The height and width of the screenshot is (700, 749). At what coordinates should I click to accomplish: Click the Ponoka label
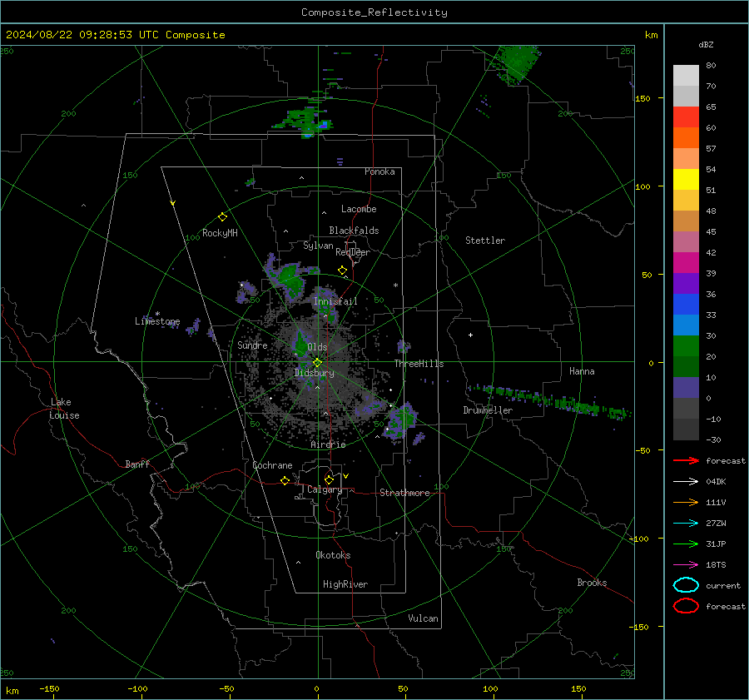379,171
